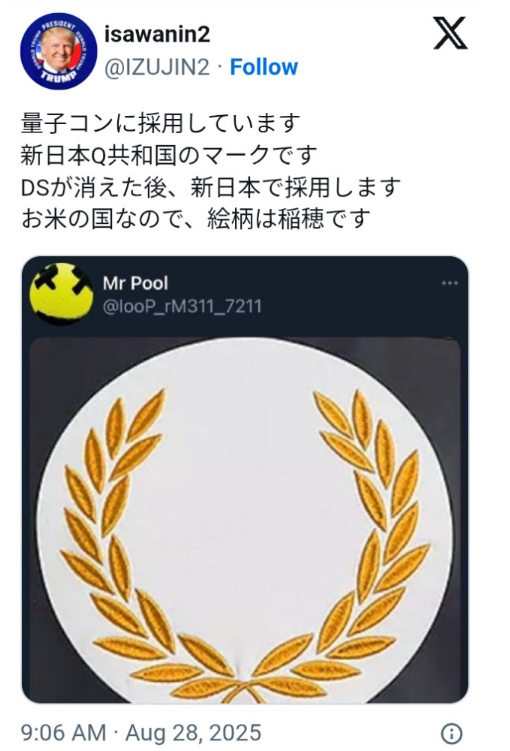The image size is (510, 751).
Task: Open the Mr Pool display name
Action: (x=136, y=283)
